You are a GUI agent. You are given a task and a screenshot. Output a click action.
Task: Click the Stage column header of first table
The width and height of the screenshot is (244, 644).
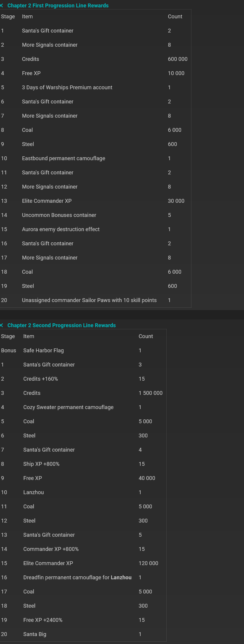8,17
